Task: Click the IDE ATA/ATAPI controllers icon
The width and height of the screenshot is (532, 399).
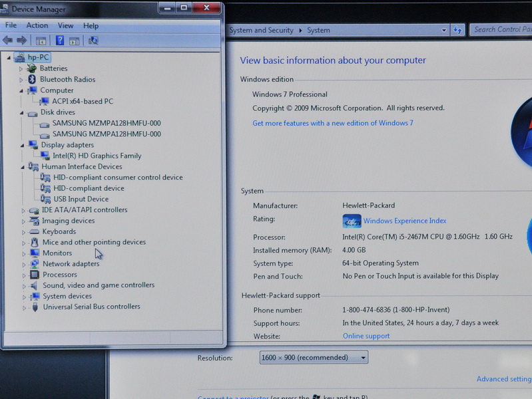Action: (34, 211)
